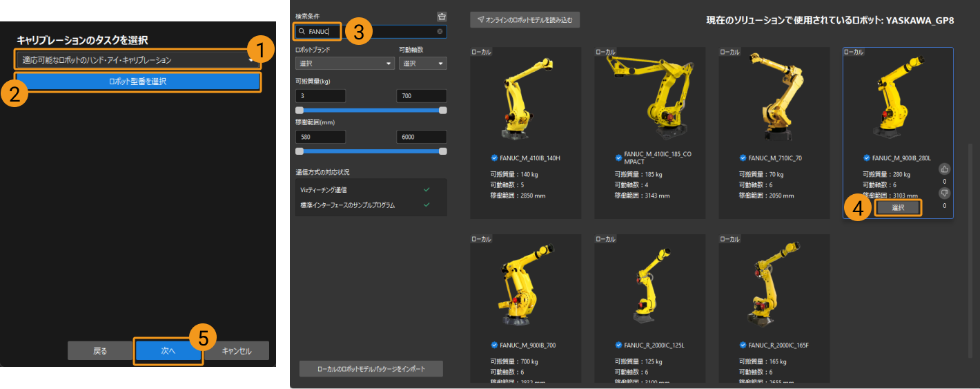Click オンラインのロボットモデルを読み込む button
The height and width of the screenshot is (389, 980).
pyautogui.click(x=525, y=19)
